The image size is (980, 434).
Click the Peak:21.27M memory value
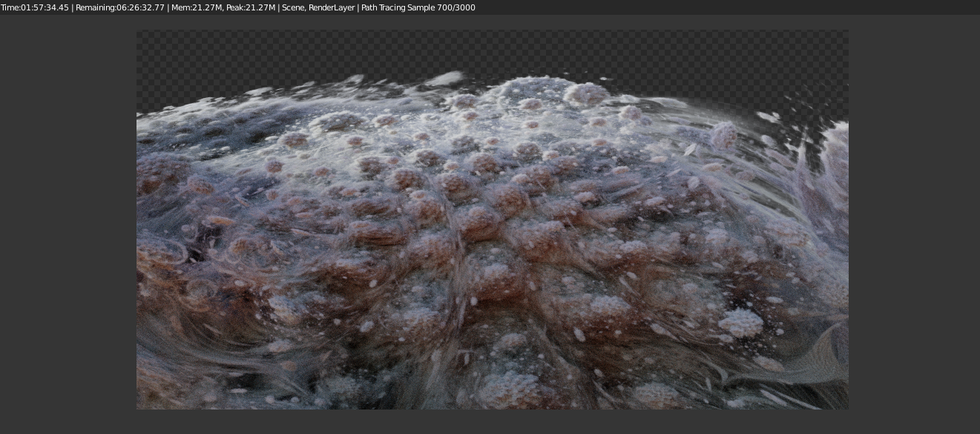pyautogui.click(x=251, y=7)
